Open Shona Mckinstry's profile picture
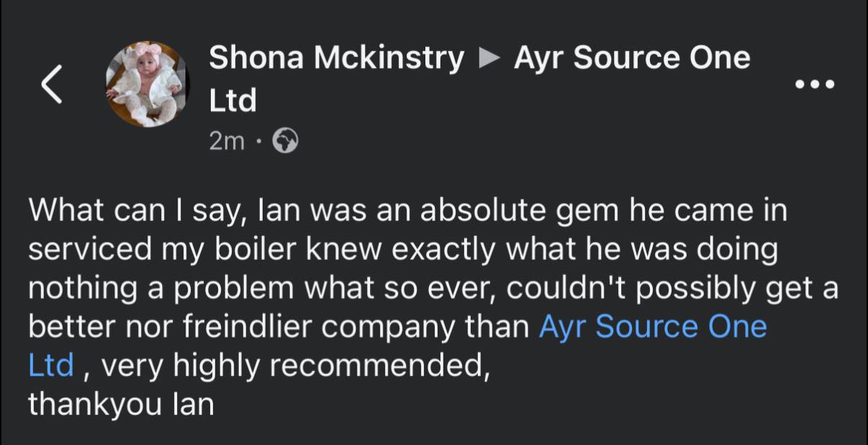Image resolution: width=868 pixels, height=445 pixels. (147, 84)
